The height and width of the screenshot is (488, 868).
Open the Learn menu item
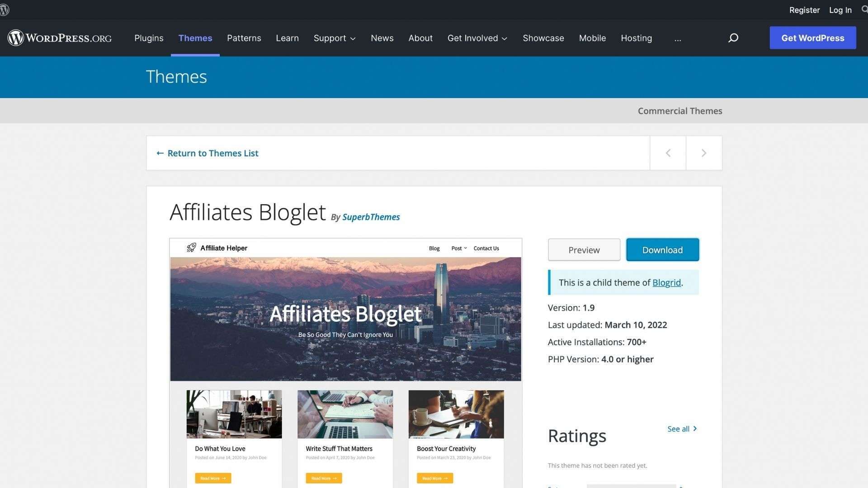(x=287, y=38)
